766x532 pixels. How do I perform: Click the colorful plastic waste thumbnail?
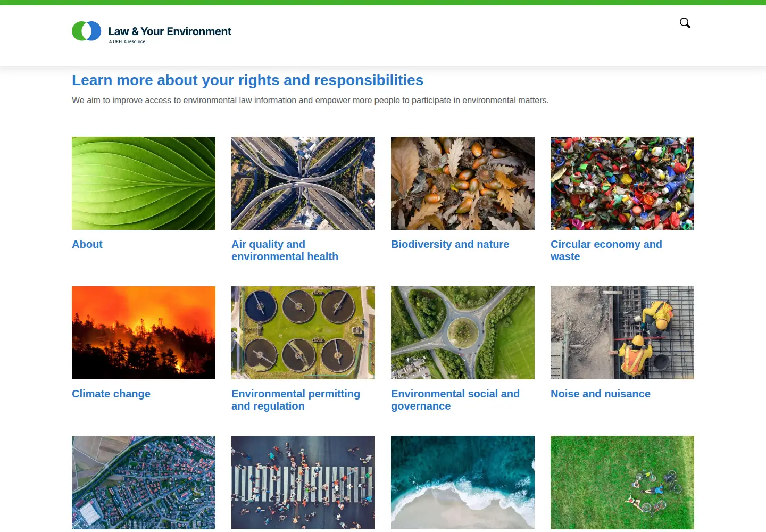(x=622, y=184)
